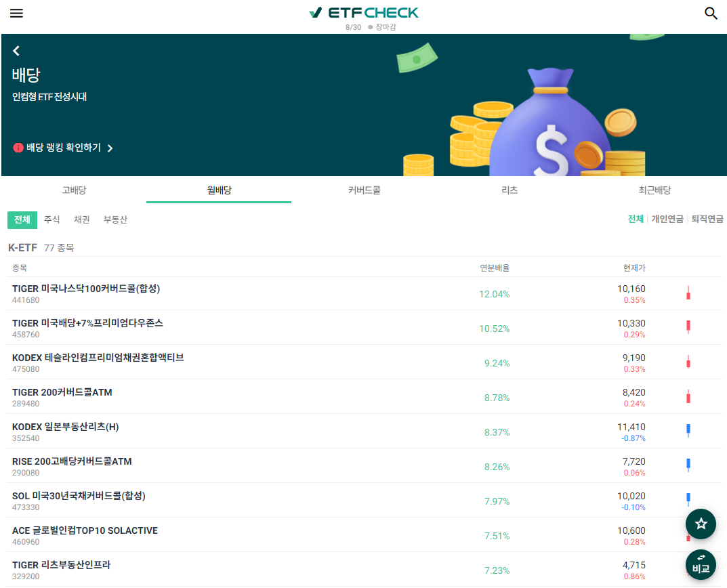
Task: Open TIGER 200커버드콜ATM
Action: coord(62,392)
